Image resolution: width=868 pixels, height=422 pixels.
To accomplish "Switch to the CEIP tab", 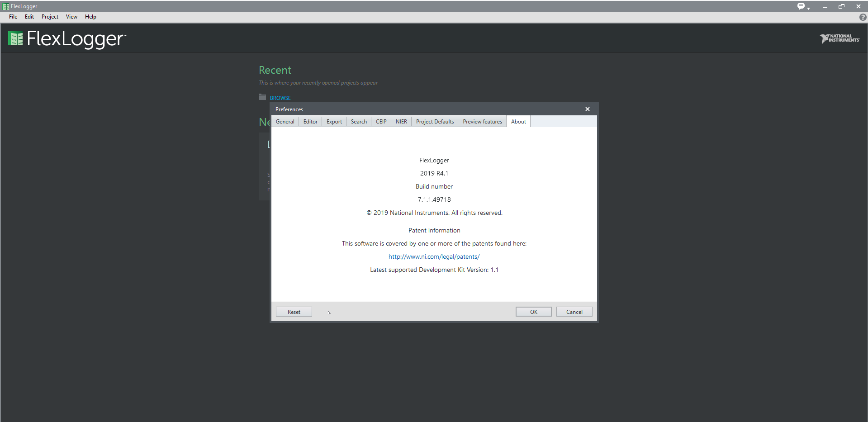I will click(381, 122).
